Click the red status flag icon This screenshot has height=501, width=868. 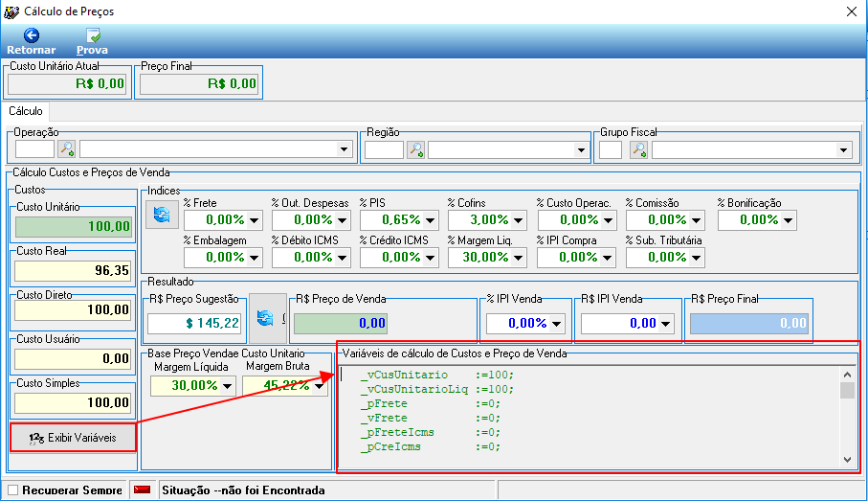pyautogui.click(x=143, y=490)
